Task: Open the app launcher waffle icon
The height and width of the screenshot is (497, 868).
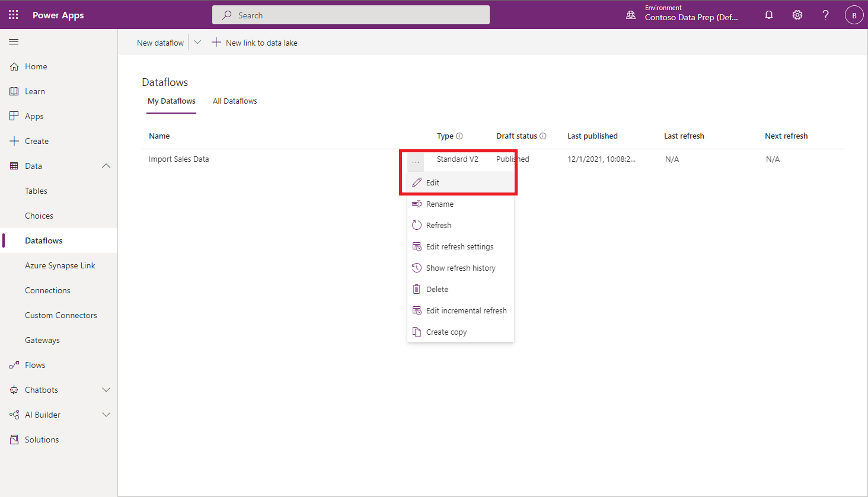Action: click(x=13, y=15)
